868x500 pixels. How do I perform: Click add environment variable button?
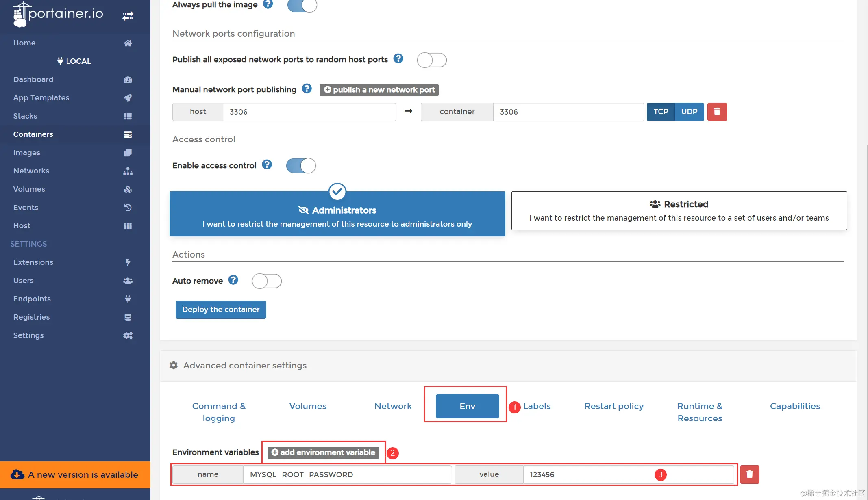[x=323, y=452]
